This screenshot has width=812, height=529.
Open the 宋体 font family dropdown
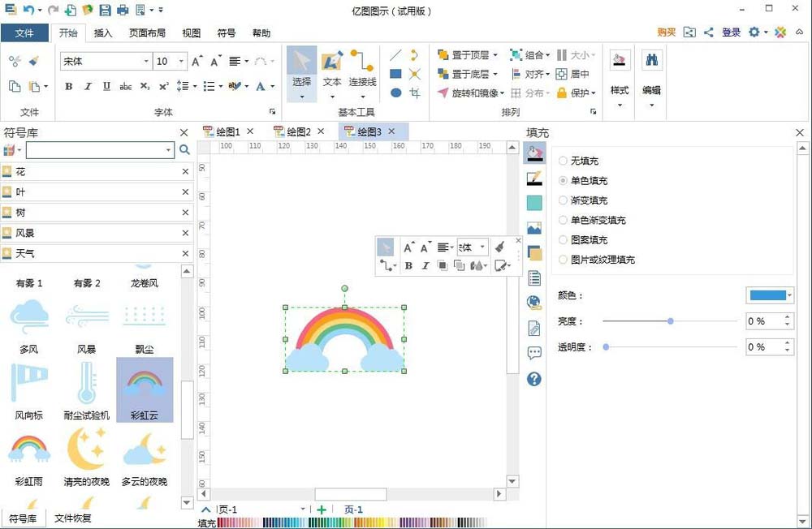pyautogui.click(x=145, y=61)
